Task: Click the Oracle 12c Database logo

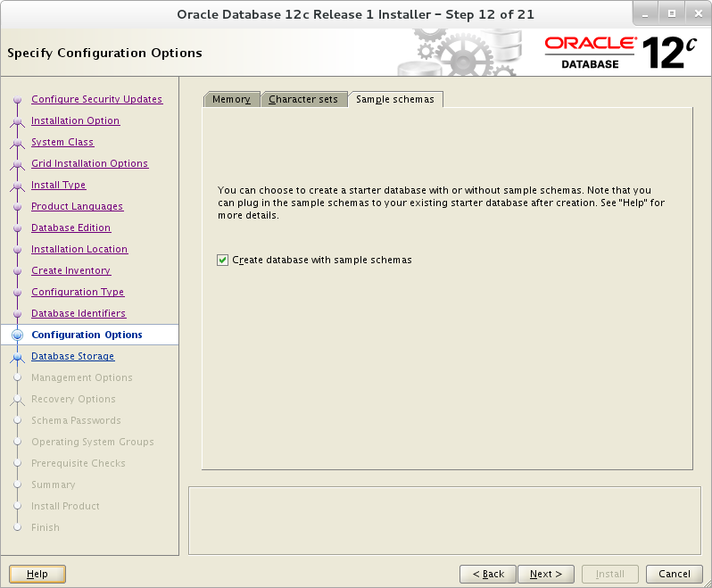Action: (x=620, y=53)
